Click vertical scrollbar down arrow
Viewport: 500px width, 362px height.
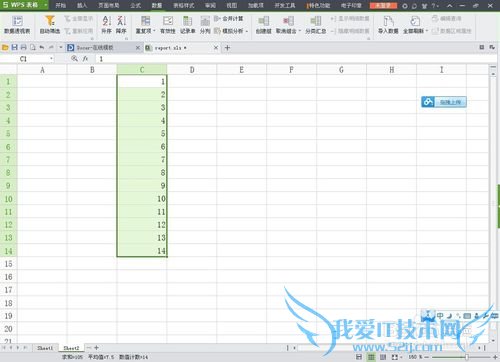pyautogui.click(x=493, y=340)
